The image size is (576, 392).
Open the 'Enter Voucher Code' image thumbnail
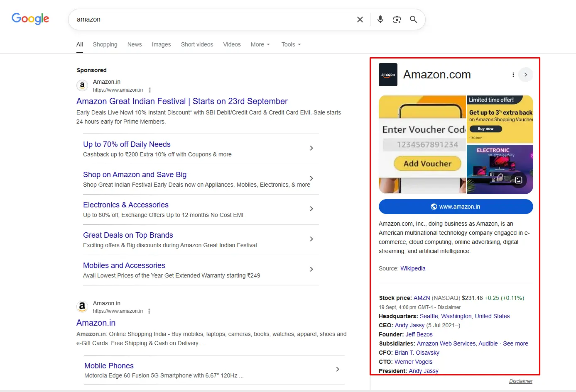[x=422, y=144]
